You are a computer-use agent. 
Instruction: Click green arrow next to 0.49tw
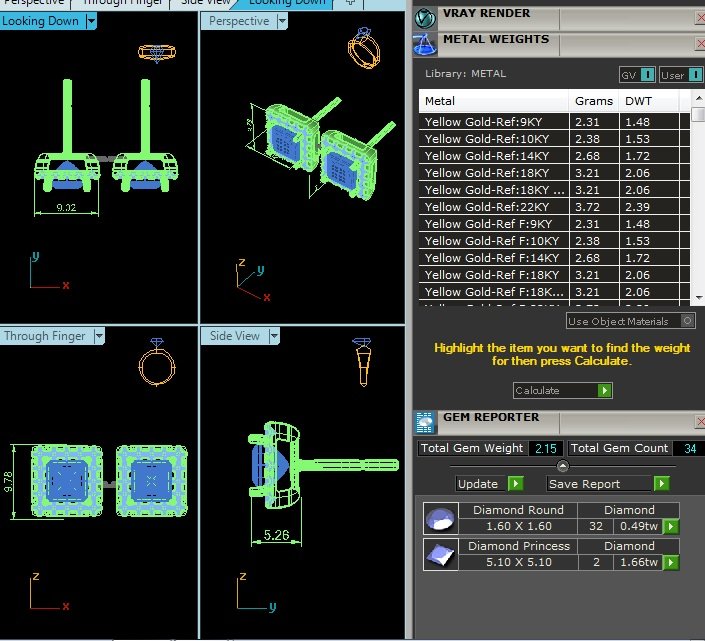click(671, 526)
